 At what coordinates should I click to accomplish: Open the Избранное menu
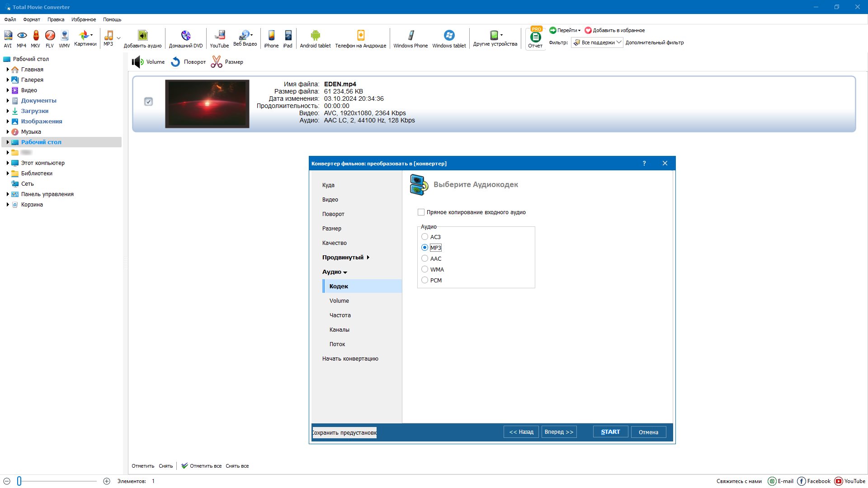click(x=84, y=19)
